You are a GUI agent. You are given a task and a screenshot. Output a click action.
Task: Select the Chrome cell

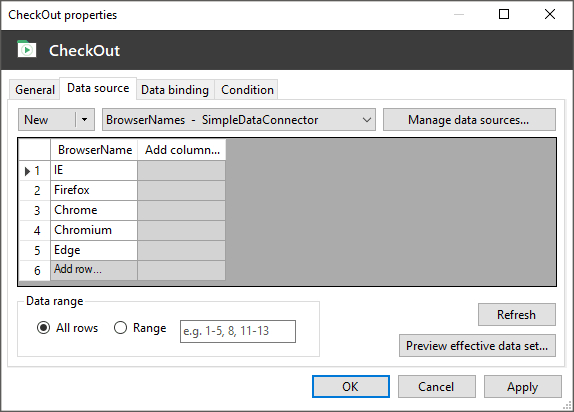94,210
